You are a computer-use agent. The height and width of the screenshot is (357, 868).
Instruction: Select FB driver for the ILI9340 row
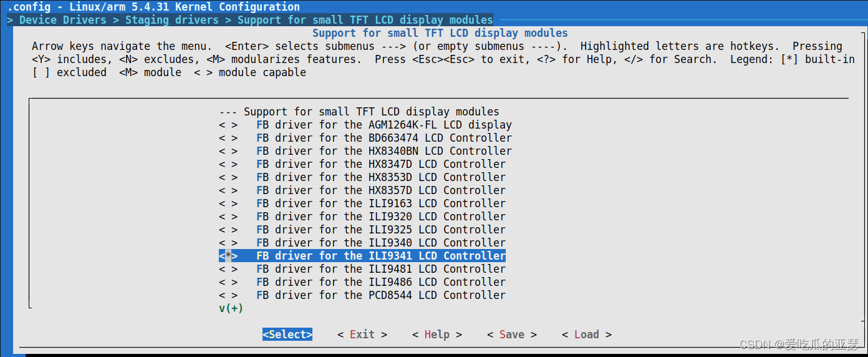pyautogui.click(x=362, y=243)
